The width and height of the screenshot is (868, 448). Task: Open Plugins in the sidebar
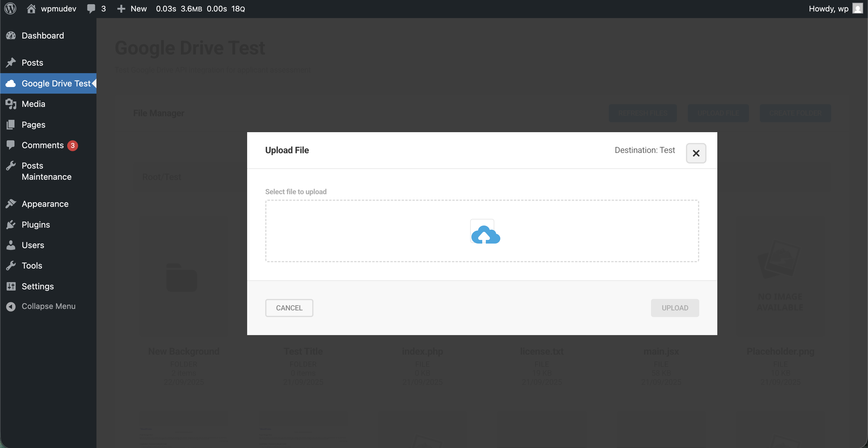(48, 224)
